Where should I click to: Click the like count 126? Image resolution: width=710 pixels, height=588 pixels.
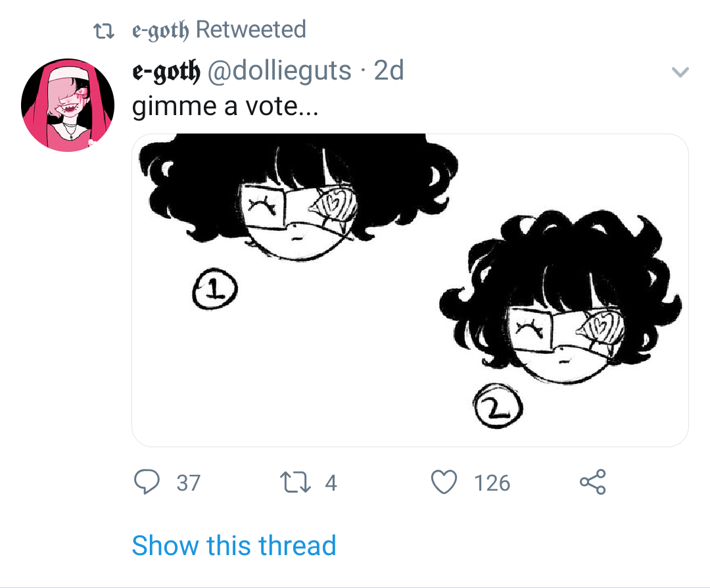coord(492,483)
